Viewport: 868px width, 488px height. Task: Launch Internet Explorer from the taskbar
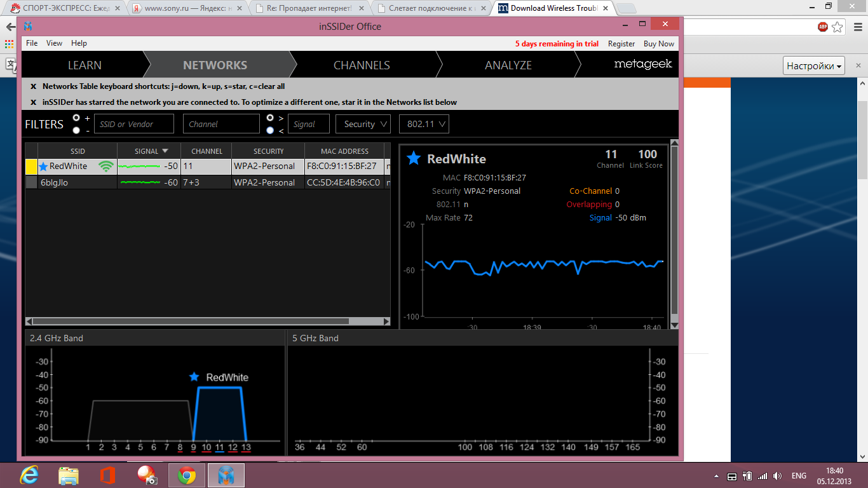pos(29,475)
